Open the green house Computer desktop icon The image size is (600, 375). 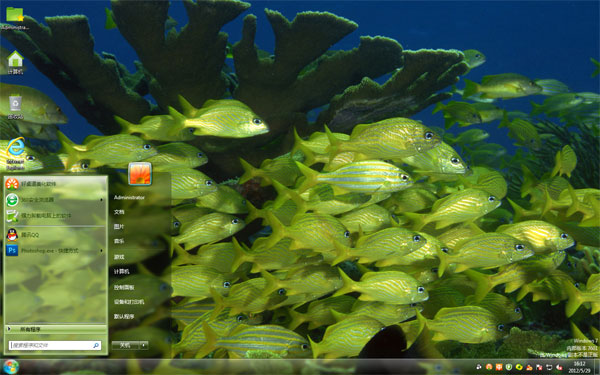click(15, 62)
